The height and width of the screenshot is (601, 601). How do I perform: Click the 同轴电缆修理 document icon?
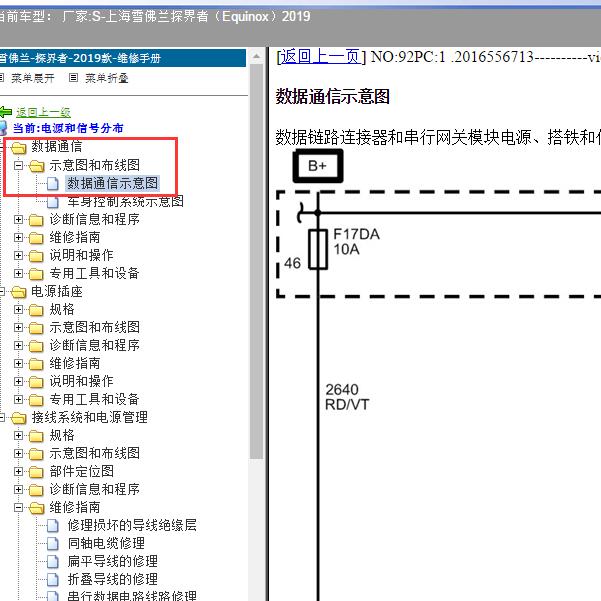tap(53, 544)
